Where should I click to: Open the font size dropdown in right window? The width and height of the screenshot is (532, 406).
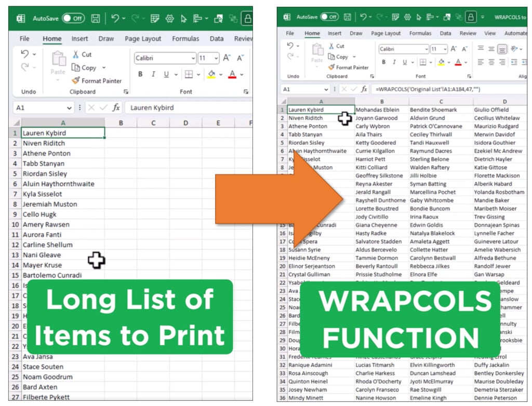pyautogui.click(x=445, y=49)
